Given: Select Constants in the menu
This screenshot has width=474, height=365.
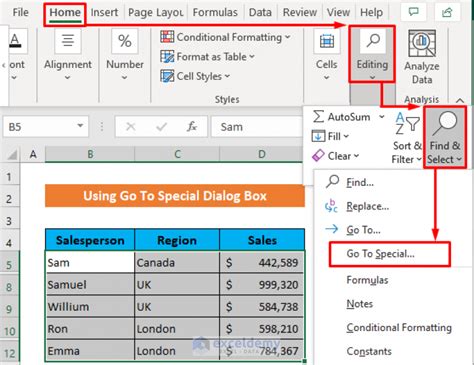Looking at the screenshot, I should pyautogui.click(x=369, y=351).
